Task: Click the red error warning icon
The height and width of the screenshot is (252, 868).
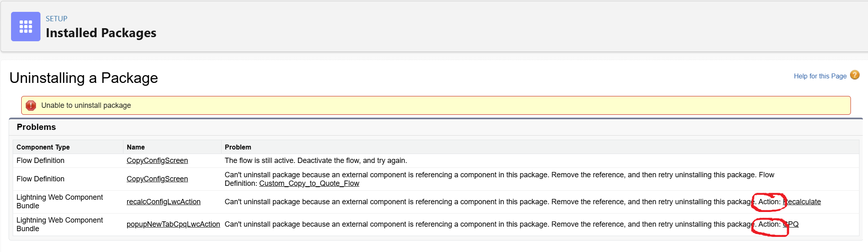Action: [31, 105]
